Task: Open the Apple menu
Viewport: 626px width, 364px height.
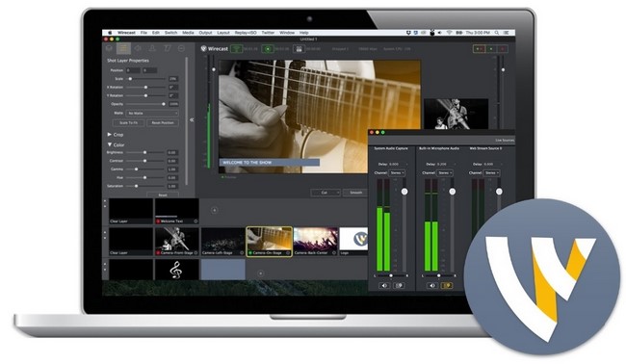Action: 110,33
